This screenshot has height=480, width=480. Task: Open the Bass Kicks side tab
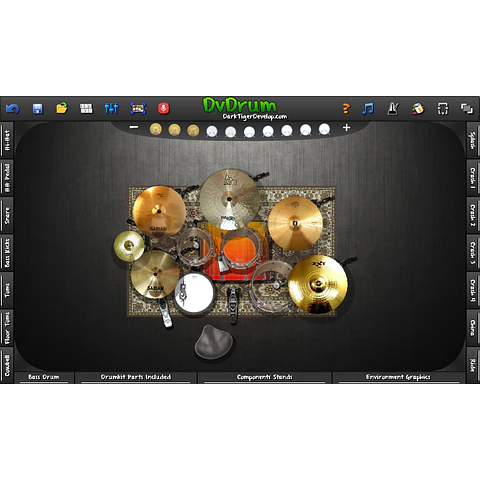pos(7,253)
